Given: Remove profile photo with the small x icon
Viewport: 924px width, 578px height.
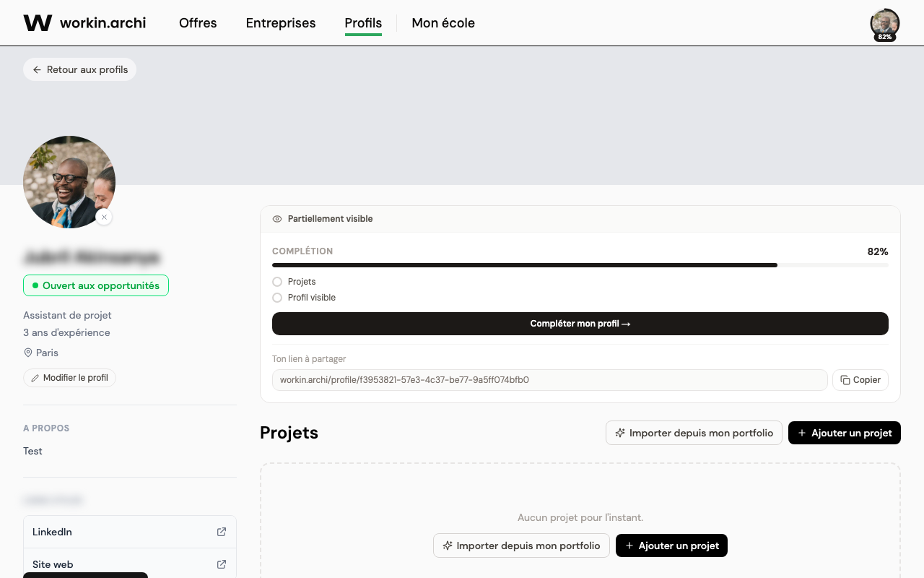Looking at the screenshot, I should tap(104, 217).
